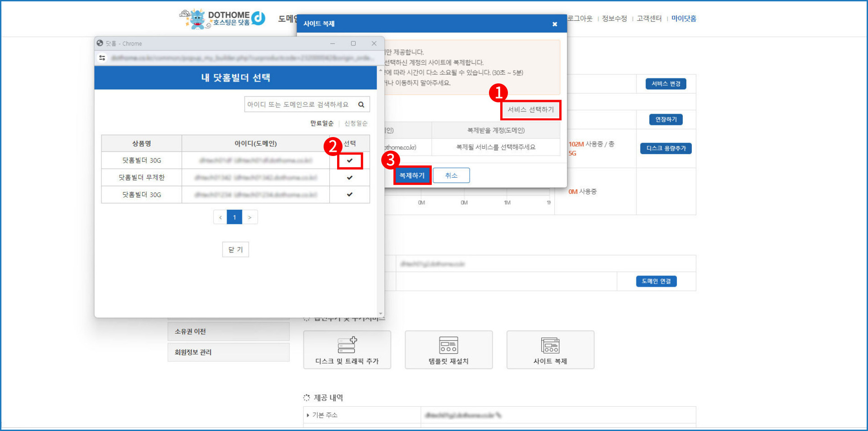Click the popup's vertical scrollbar down arrow
Screen dimensions: 868x431
coord(381,314)
